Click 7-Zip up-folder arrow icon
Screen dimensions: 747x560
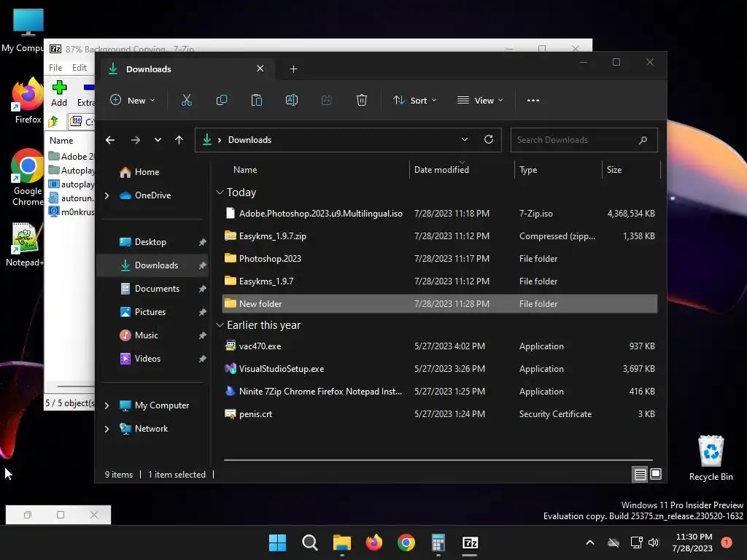coord(53,122)
